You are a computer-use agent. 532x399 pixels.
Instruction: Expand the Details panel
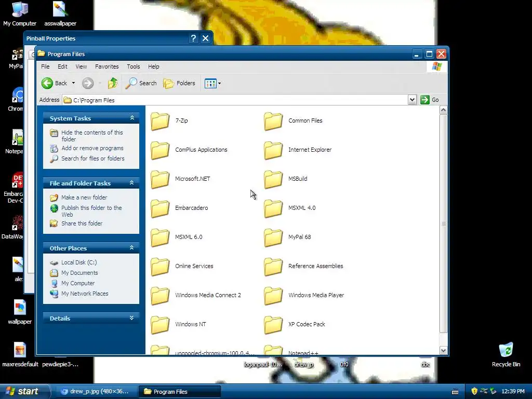point(131,318)
